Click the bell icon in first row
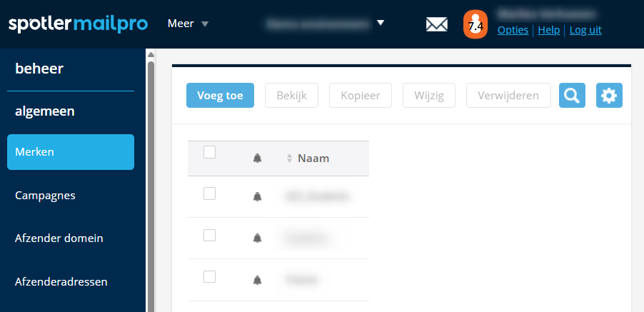This screenshot has height=312, width=644. tap(258, 197)
